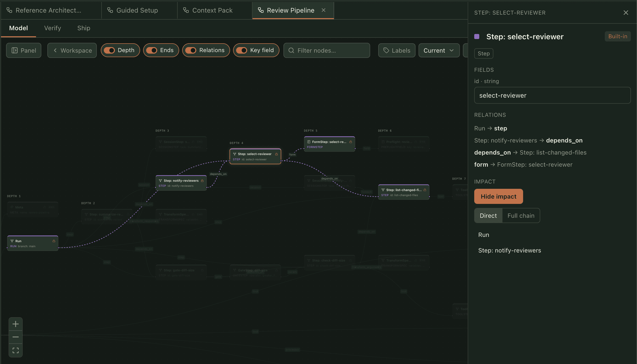Click the fit-to-view icon
Screen dimensions: 637x364
click(x=16, y=350)
